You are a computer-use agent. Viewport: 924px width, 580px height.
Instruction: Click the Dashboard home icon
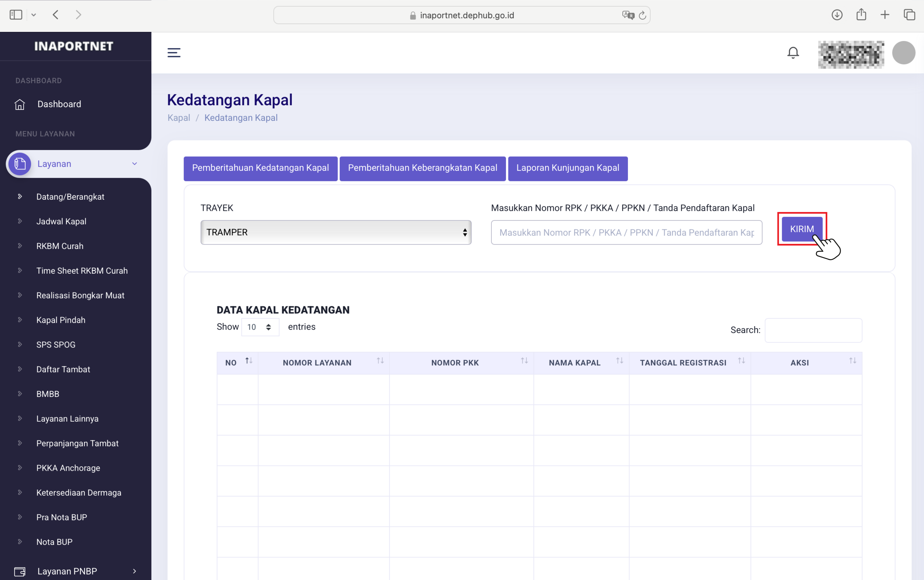click(20, 104)
